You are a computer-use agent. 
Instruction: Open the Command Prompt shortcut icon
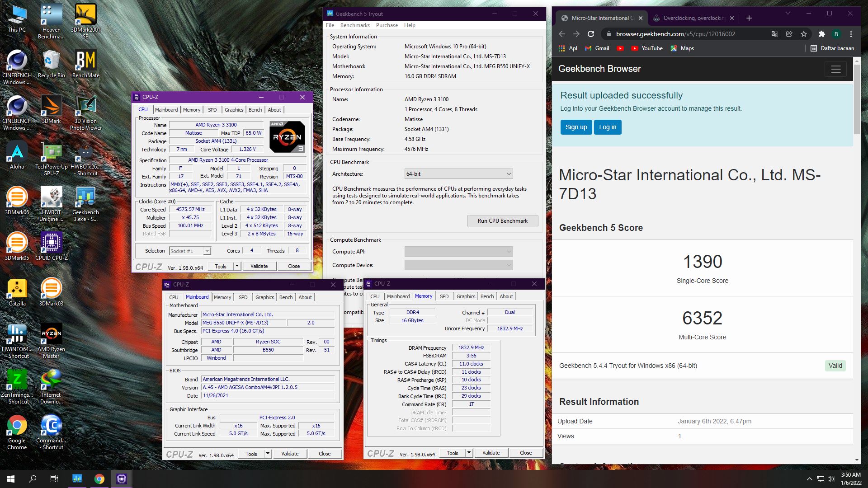[51, 432]
